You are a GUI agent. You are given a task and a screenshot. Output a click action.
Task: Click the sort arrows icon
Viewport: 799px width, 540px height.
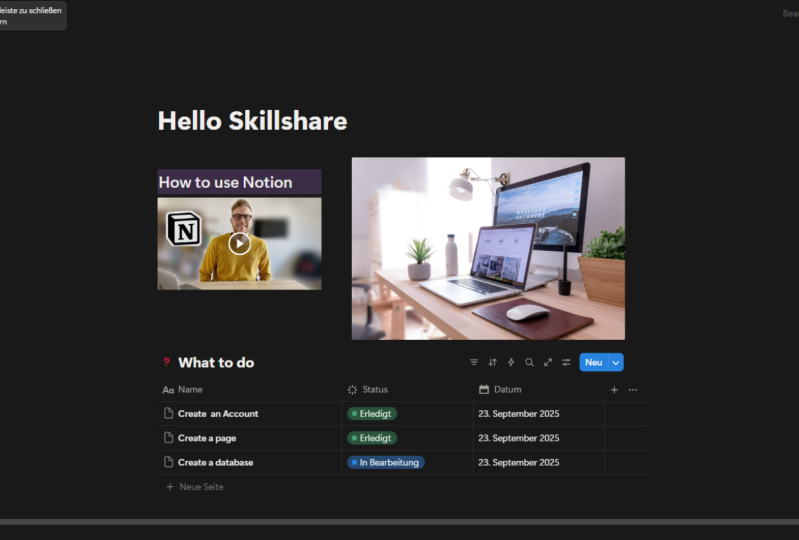(x=492, y=362)
